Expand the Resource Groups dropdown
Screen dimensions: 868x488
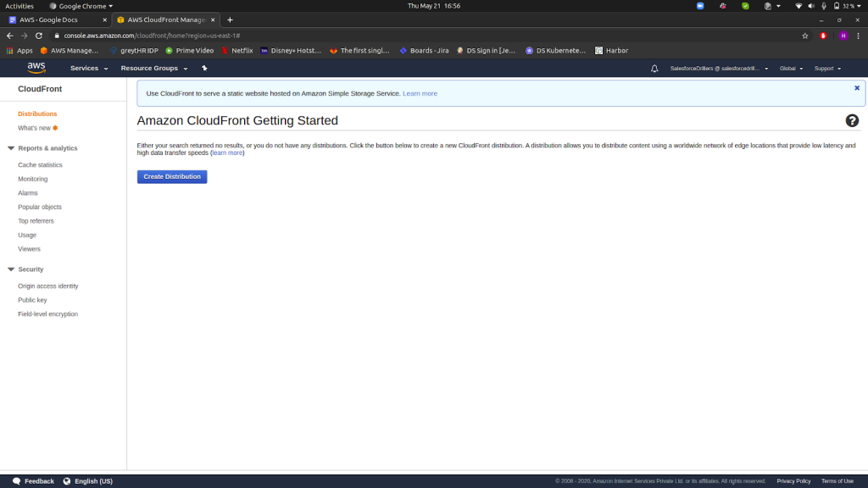(x=154, y=68)
